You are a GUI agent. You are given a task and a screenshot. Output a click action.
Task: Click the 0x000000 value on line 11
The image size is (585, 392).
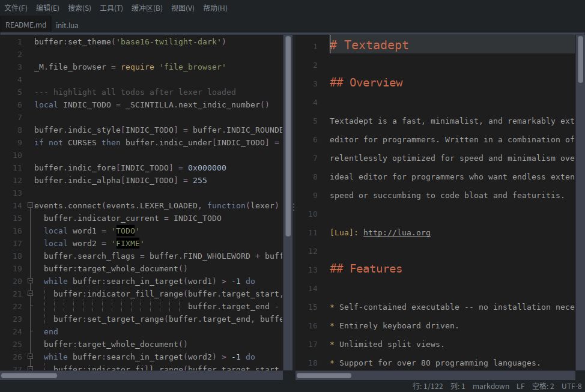[207, 167]
